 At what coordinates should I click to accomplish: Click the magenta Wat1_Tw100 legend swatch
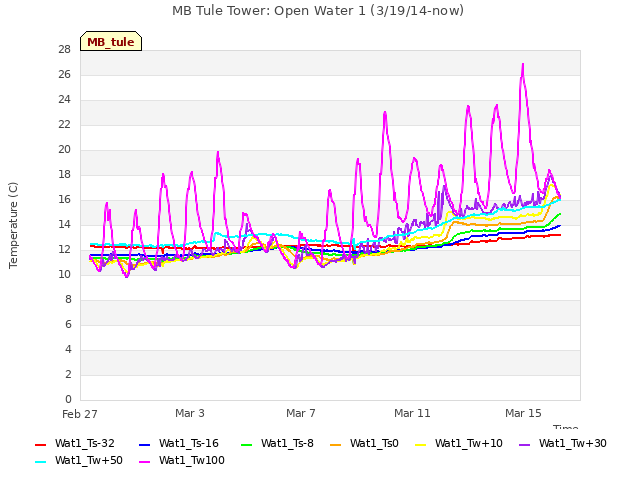144,462
